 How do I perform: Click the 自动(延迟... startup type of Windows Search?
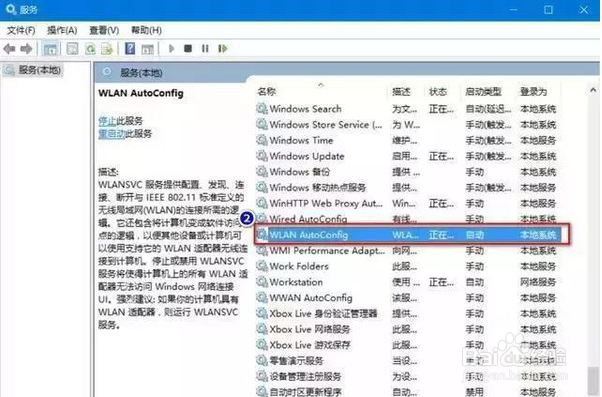point(488,109)
